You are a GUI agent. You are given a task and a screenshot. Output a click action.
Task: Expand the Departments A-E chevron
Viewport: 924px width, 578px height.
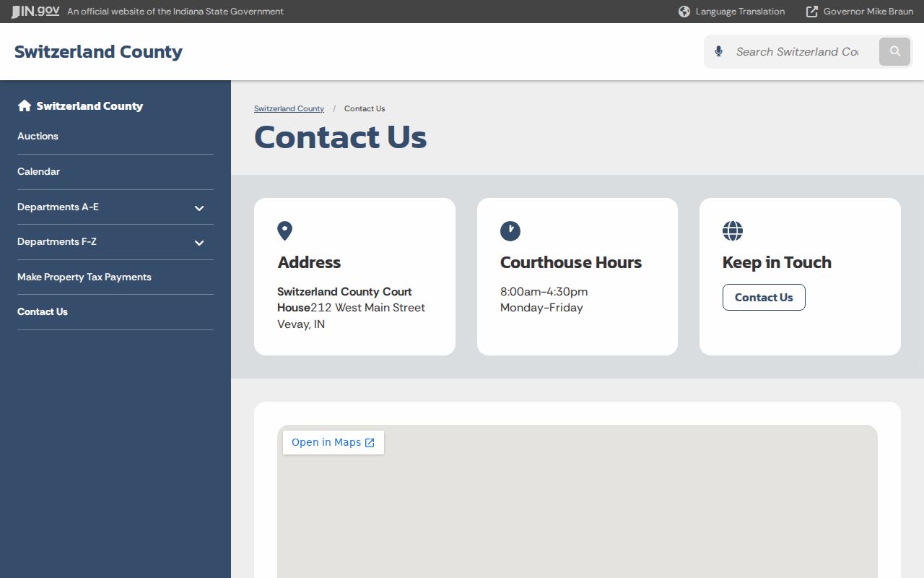(x=199, y=208)
